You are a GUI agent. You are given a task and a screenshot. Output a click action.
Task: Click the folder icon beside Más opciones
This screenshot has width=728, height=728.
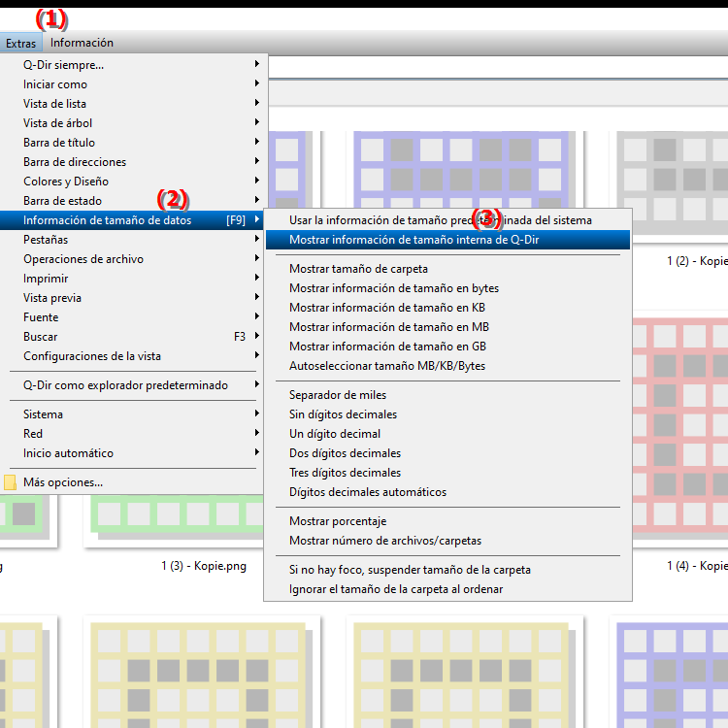click(11, 482)
